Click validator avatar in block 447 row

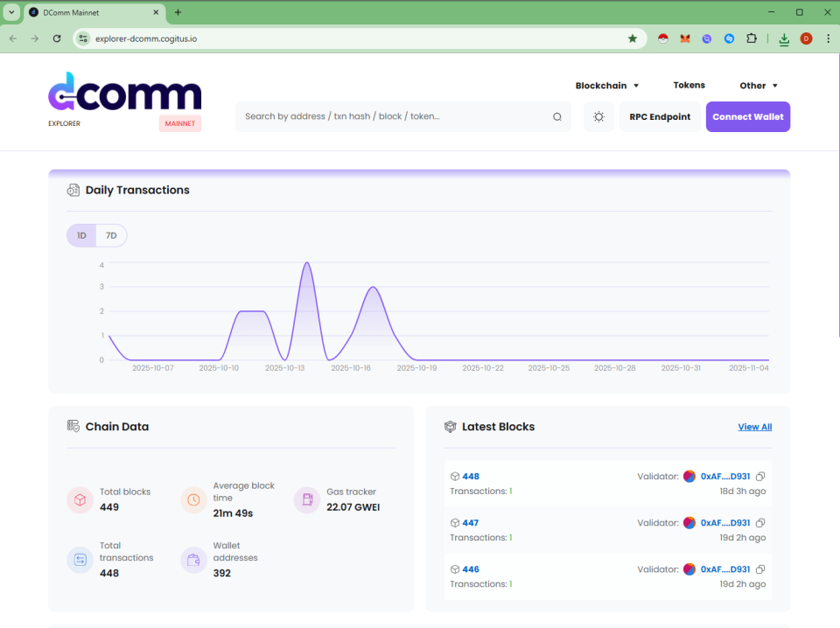689,523
